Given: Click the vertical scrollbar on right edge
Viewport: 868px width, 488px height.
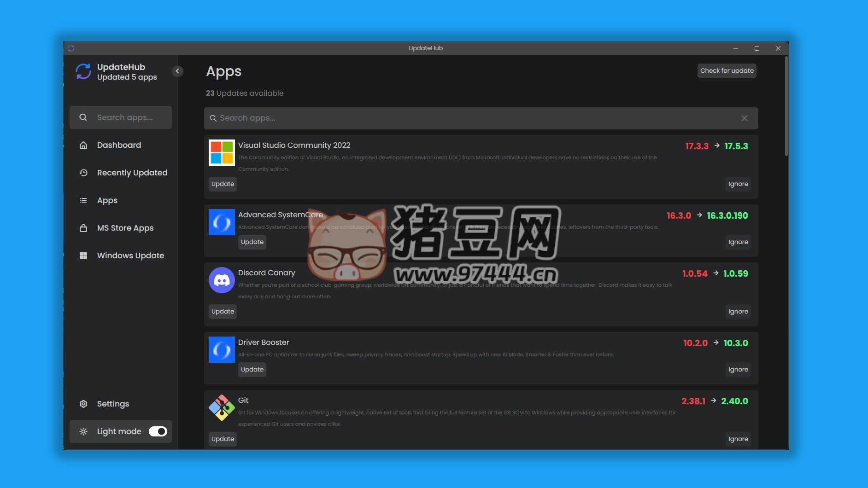Looking at the screenshot, I should (786, 106).
